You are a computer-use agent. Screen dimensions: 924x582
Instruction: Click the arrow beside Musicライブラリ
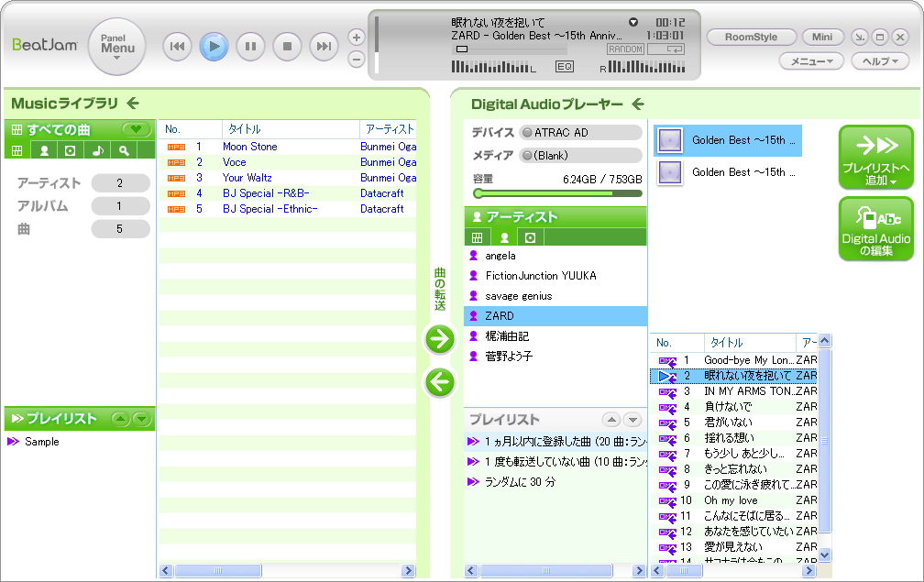133,103
